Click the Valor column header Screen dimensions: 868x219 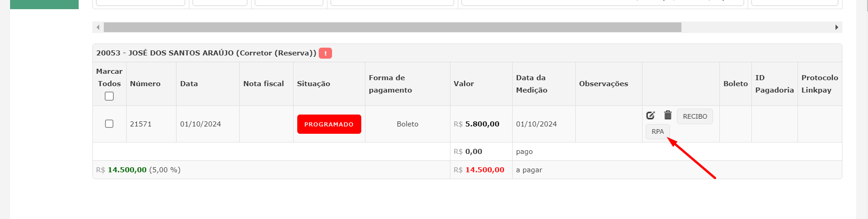pos(463,84)
